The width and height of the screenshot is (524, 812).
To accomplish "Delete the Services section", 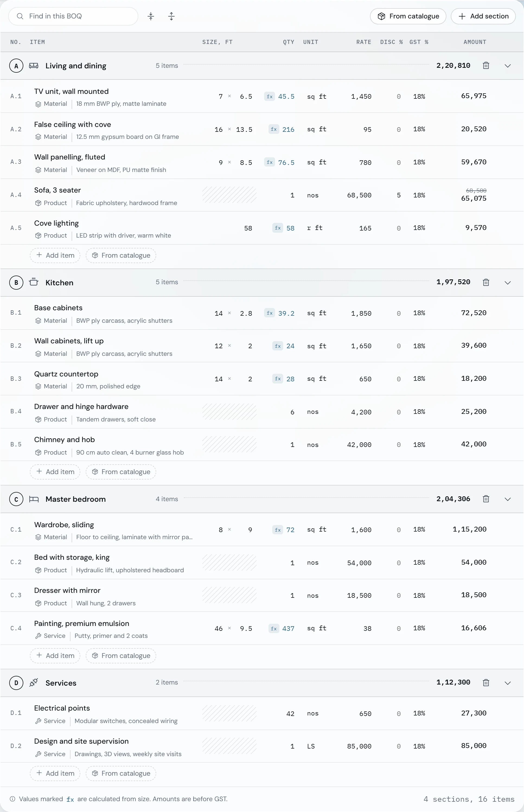I will click(486, 683).
